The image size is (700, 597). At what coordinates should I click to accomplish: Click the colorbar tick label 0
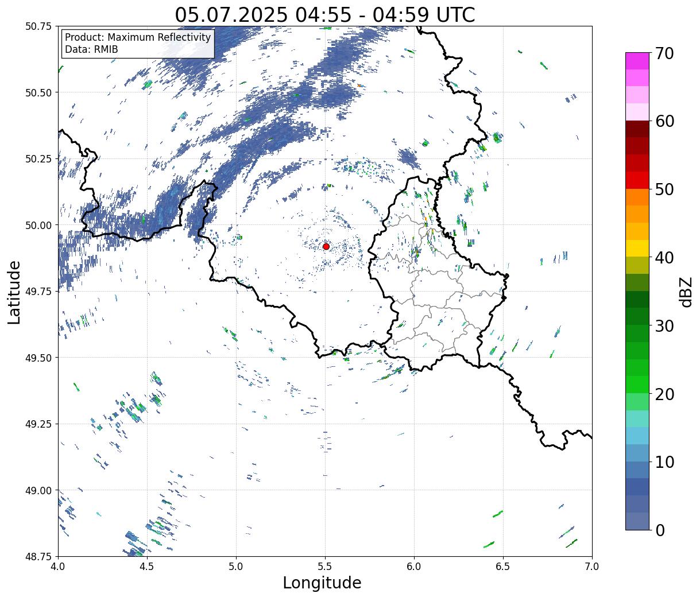tap(659, 530)
